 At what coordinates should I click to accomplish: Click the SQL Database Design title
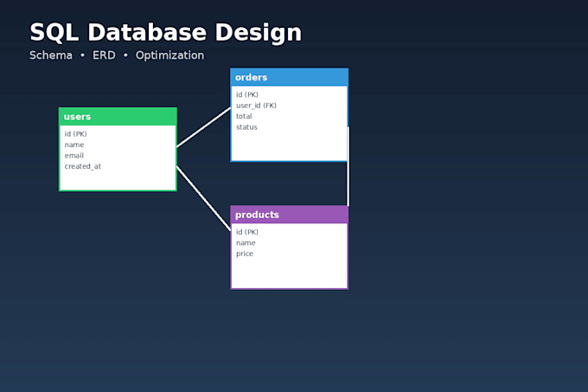(165, 33)
